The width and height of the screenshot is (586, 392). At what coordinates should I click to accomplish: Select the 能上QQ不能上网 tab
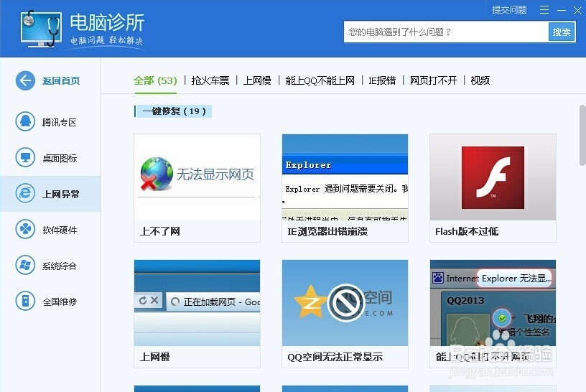(x=320, y=80)
